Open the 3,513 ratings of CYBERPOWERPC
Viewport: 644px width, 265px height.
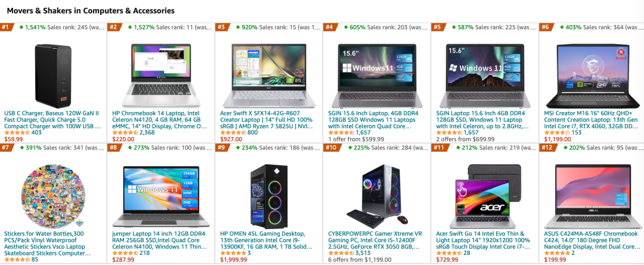[363, 253]
